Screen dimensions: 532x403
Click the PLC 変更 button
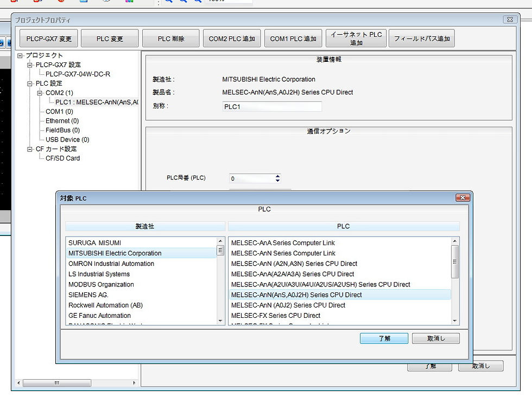click(x=110, y=39)
